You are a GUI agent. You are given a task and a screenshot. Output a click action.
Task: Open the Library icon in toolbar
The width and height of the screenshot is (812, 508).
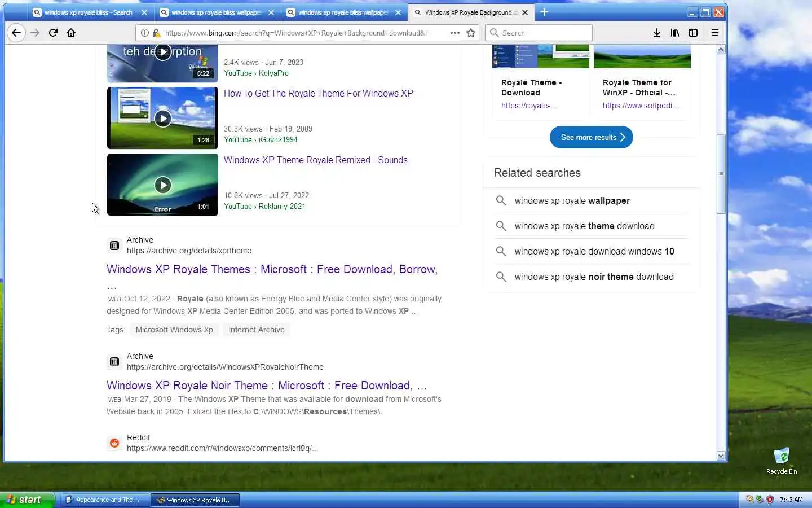(675, 33)
